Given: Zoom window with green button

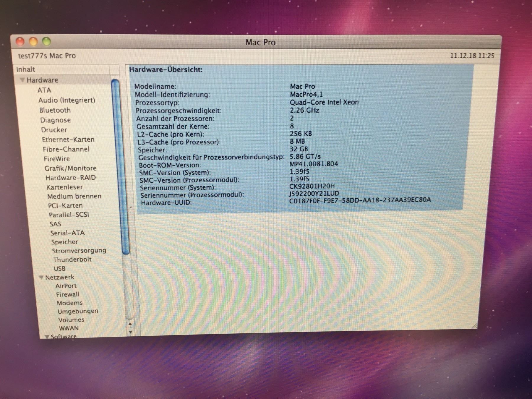Looking at the screenshot, I should click(46, 41).
